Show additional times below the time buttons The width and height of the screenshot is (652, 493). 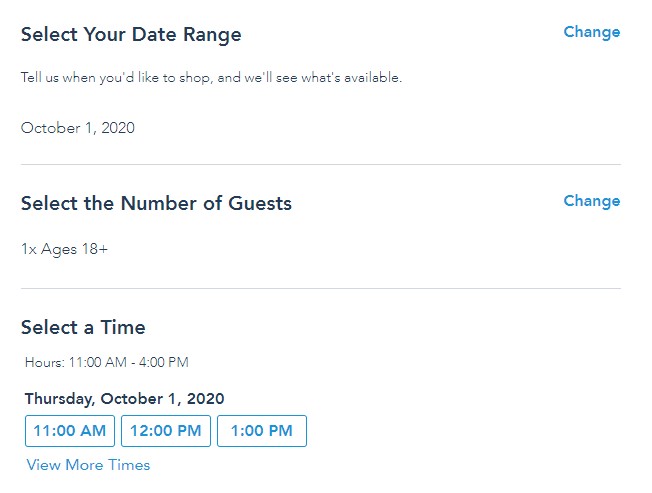pos(88,465)
